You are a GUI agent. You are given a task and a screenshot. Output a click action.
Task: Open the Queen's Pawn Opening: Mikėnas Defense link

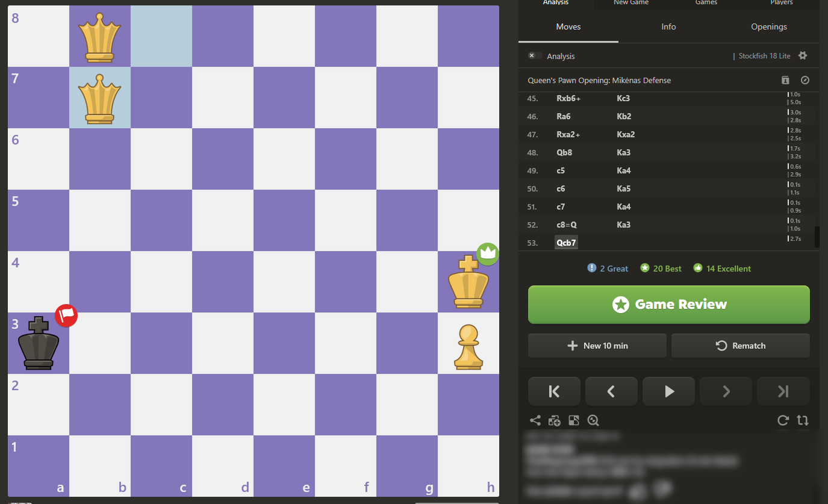click(599, 80)
